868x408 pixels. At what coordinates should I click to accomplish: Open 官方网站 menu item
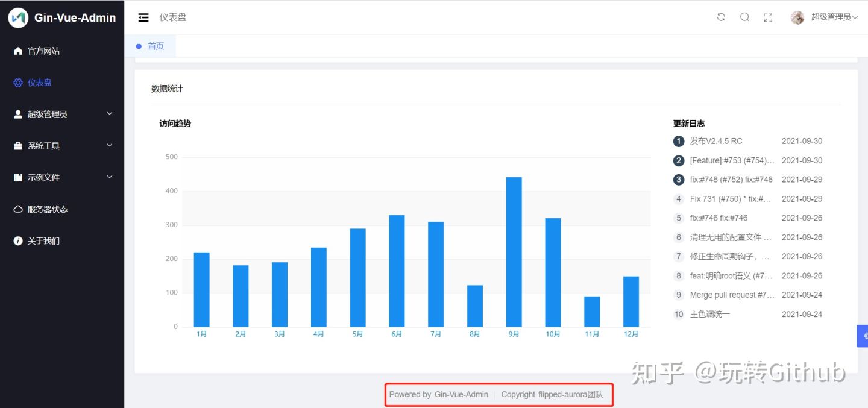[62, 51]
